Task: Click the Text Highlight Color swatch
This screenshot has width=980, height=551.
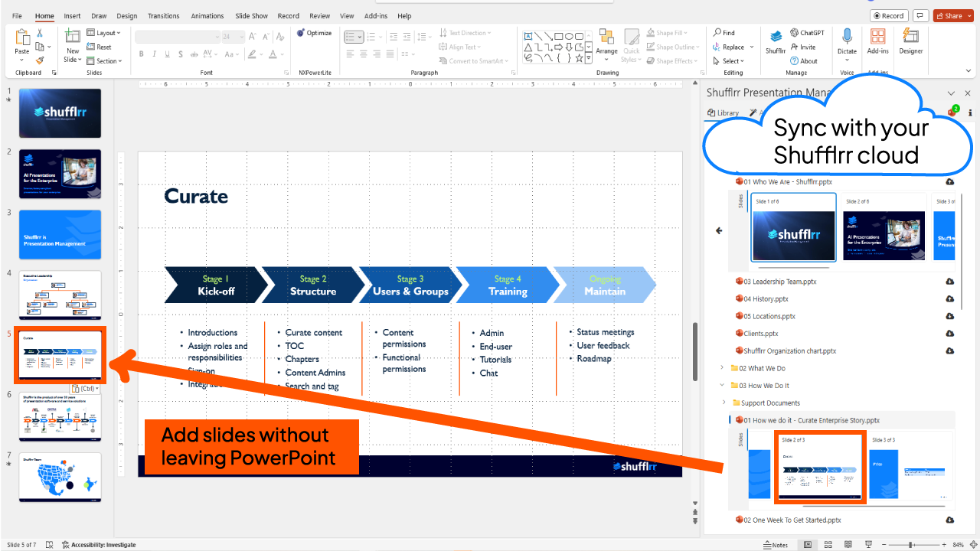Action: point(250,54)
